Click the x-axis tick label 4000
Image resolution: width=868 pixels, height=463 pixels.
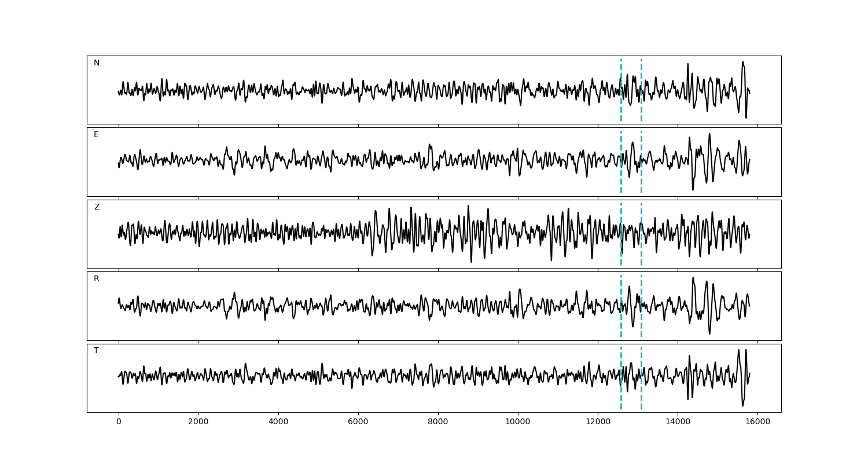coord(278,422)
